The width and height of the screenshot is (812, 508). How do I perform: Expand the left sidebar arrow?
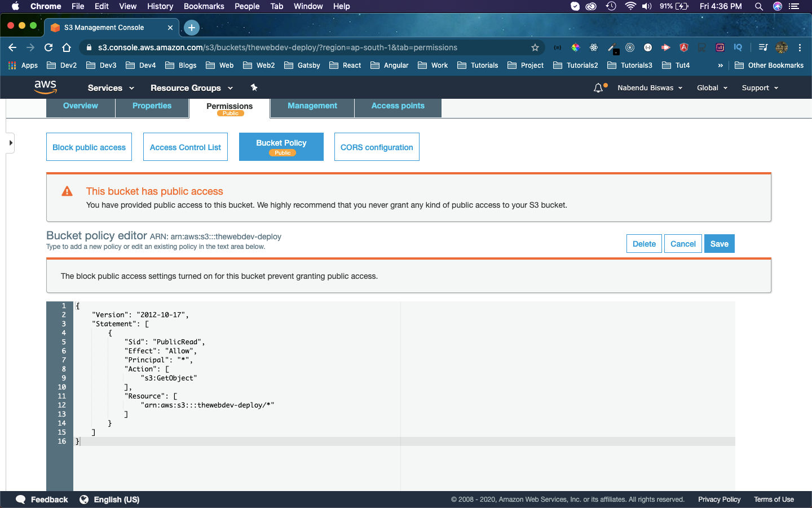tap(11, 143)
